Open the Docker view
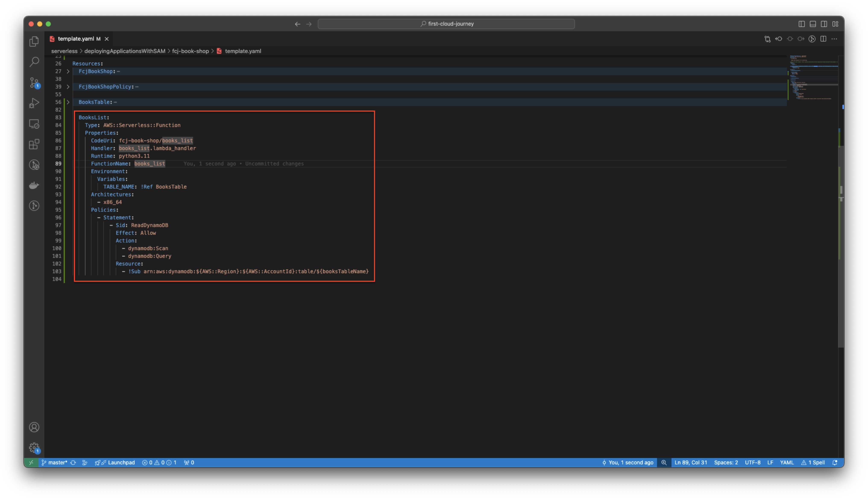 click(34, 185)
